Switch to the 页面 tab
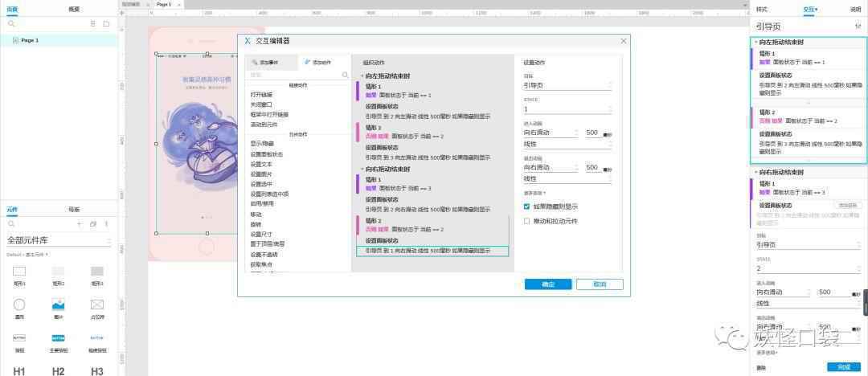868x376 pixels. tap(12, 9)
